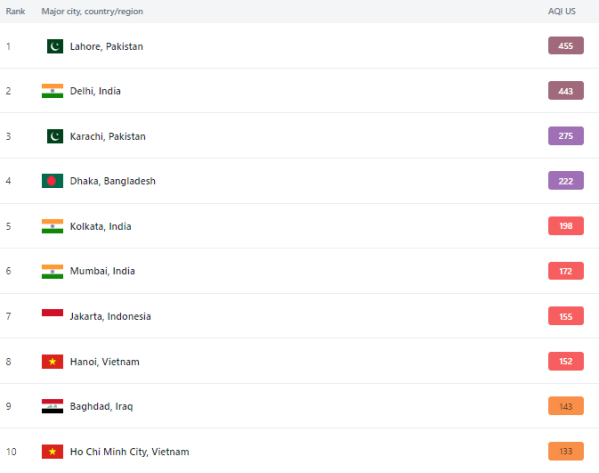Open the Lahore, Pakistan city link

click(107, 47)
